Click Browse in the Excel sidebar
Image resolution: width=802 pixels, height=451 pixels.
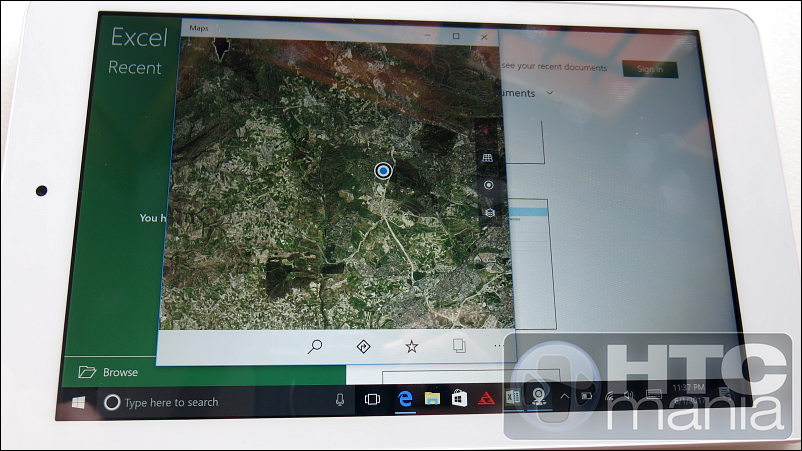[108, 372]
